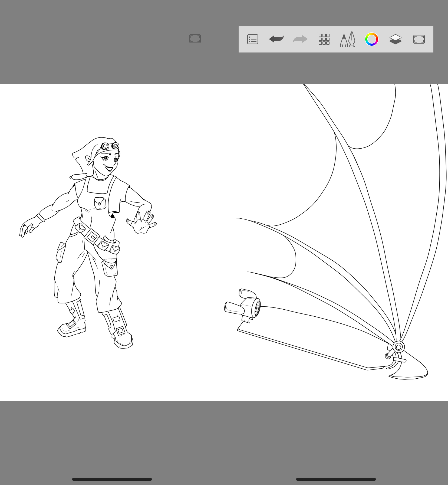This screenshot has height=485, width=448.
Task: Tap the right home indicator bar
Action: pyautogui.click(x=336, y=479)
